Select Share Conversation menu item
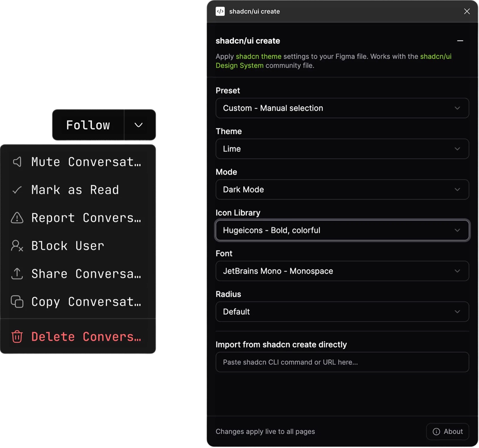This screenshot has width=479, height=448. point(78,274)
